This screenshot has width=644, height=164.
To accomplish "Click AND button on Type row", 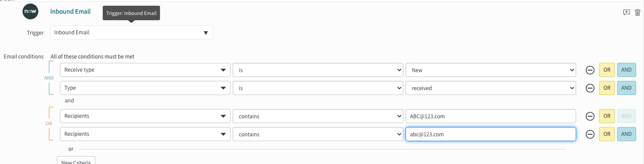I will coord(626,88).
